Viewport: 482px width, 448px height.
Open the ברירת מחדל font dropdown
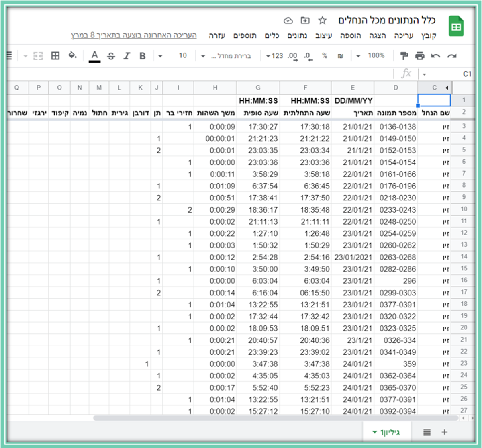click(226, 56)
